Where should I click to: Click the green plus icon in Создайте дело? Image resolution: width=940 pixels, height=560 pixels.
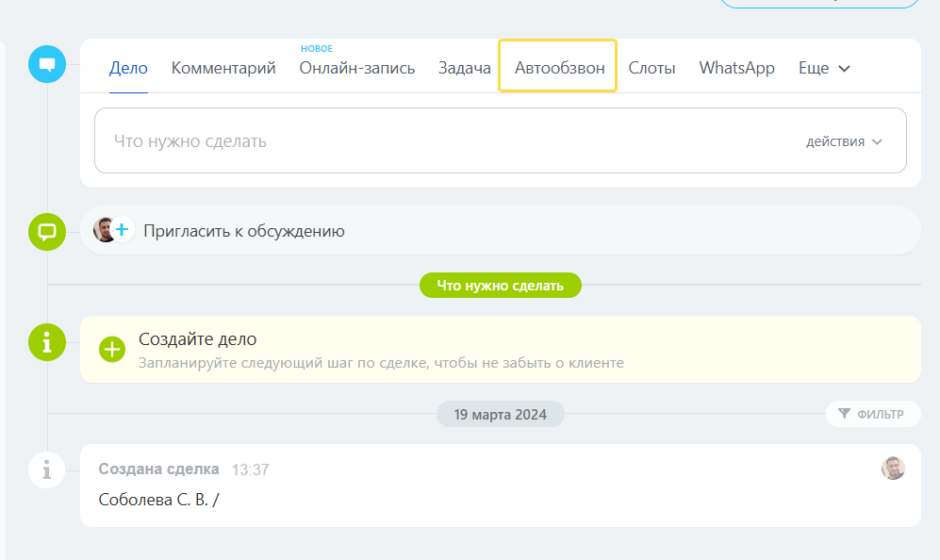tap(112, 348)
